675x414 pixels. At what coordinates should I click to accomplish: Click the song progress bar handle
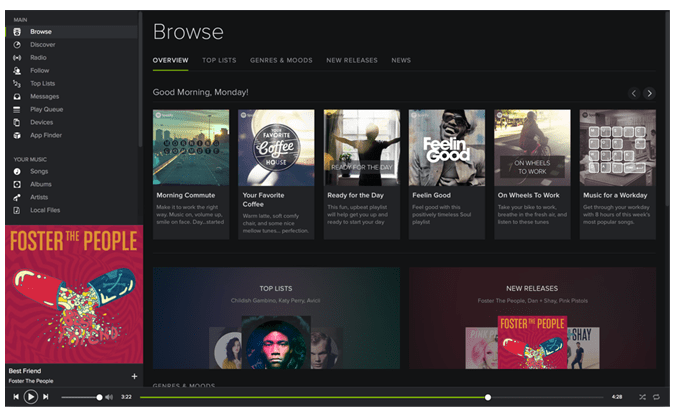coord(488,397)
